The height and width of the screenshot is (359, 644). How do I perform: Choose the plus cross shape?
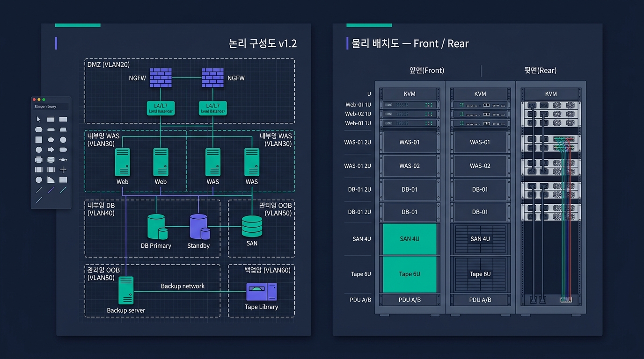[63, 170]
